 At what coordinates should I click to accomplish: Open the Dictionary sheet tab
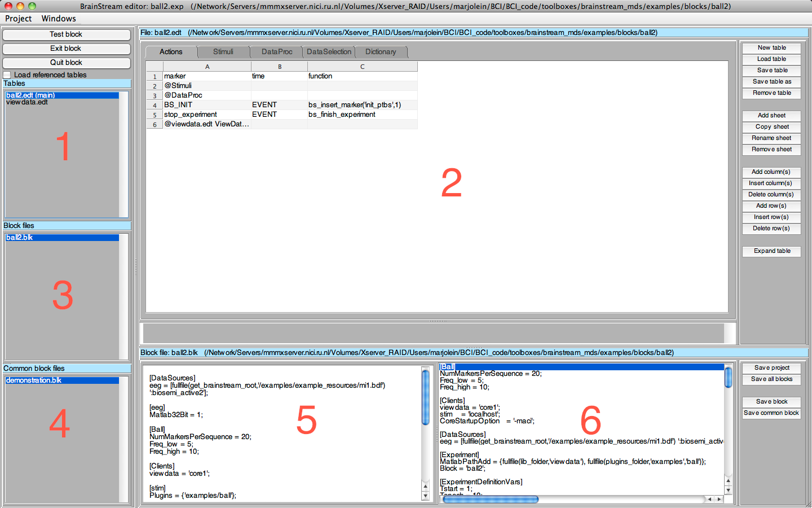pos(381,52)
